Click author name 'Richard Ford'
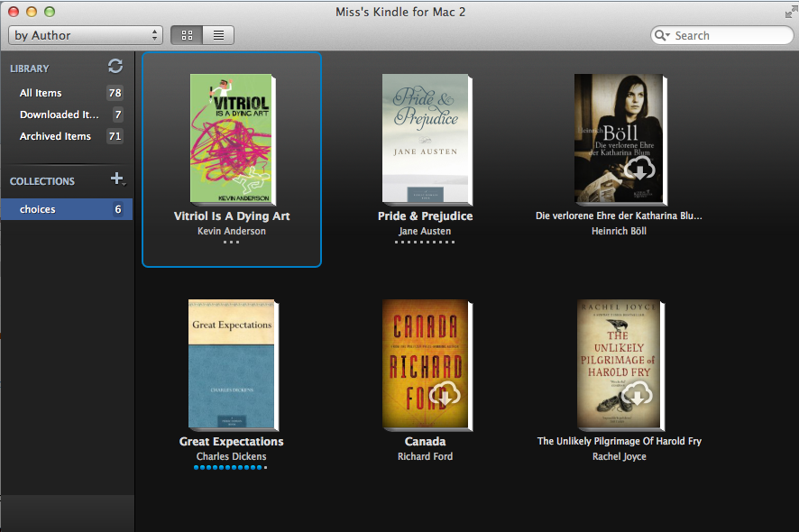 click(425, 456)
